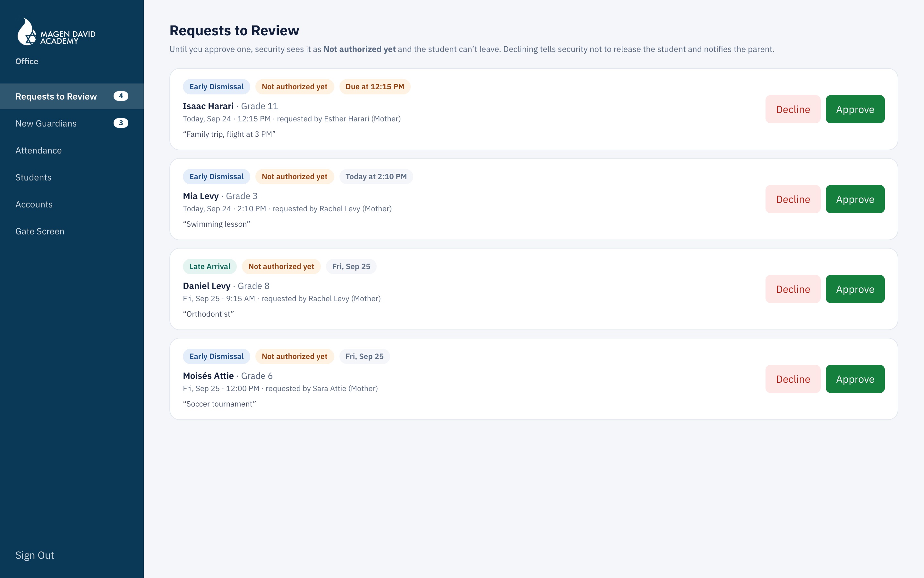Select student name Isaac Harari

208,106
